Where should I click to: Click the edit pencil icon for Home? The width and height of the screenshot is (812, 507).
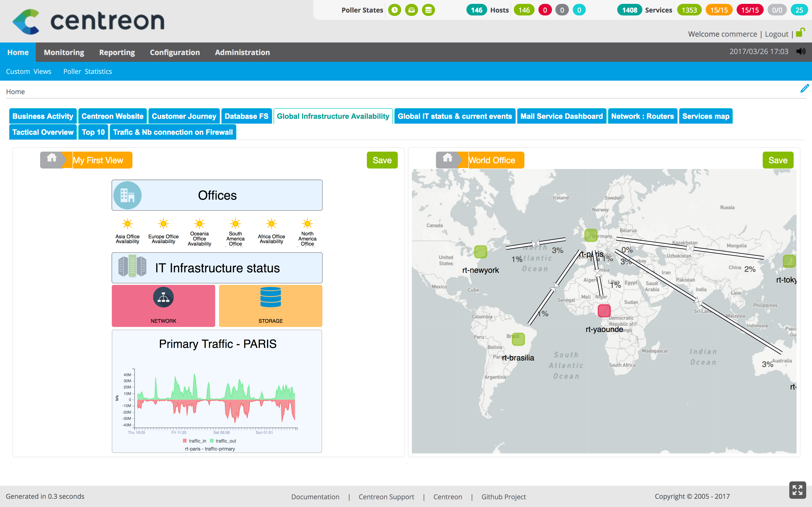coord(803,89)
